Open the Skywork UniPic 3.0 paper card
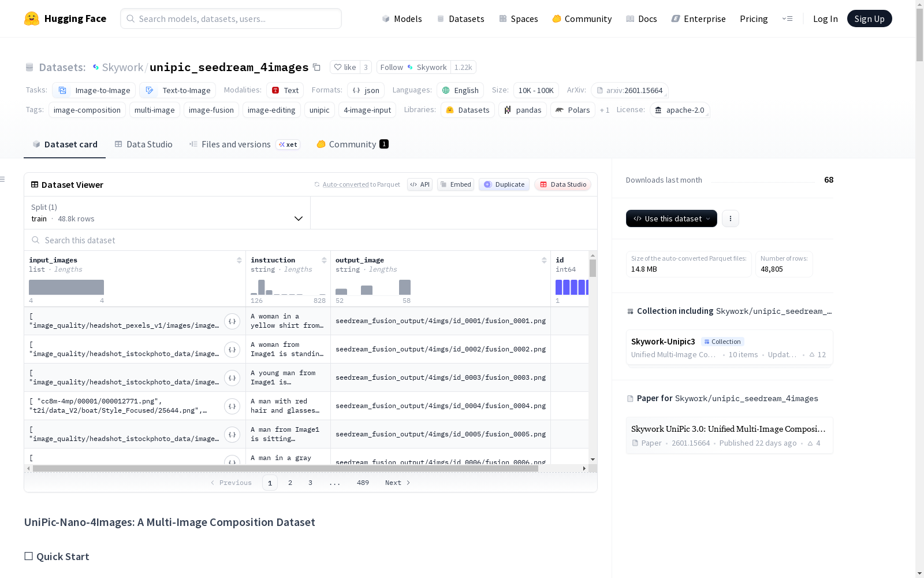Viewport: 924px width, 578px height. pos(729,435)
